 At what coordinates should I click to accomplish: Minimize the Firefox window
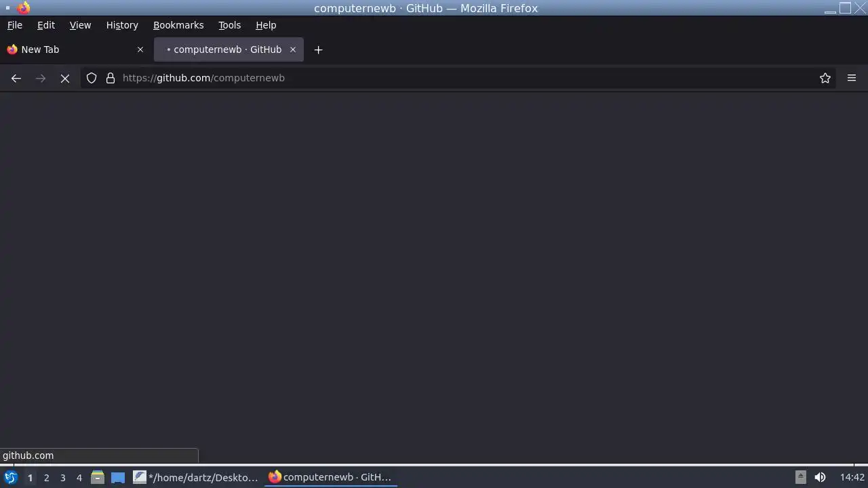pyautogui.click(x=830, y=8)
